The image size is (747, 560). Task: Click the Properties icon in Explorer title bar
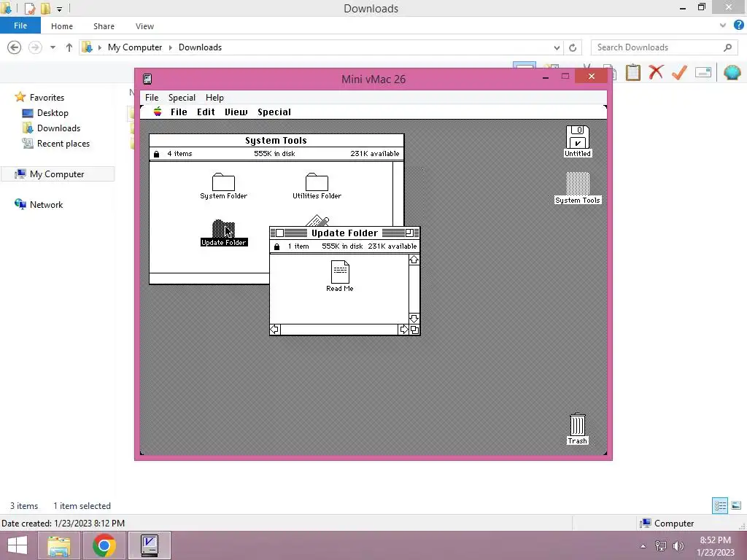[x=29, y=9]
